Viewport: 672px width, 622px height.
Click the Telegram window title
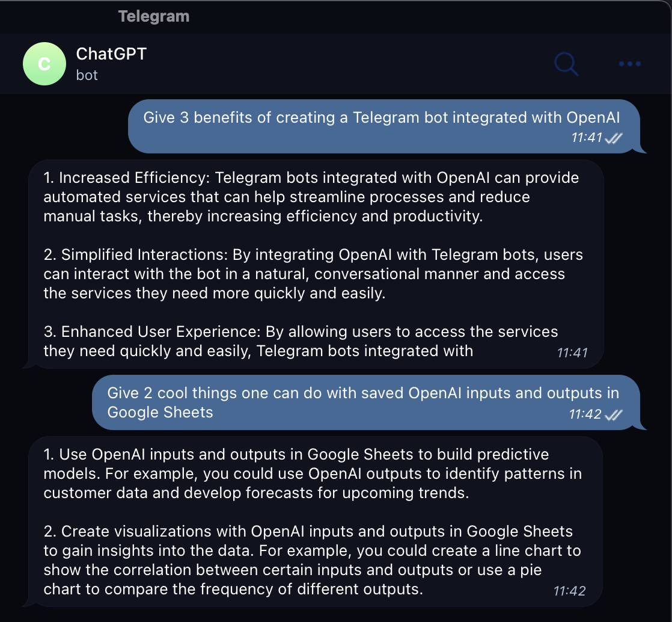(x=154, y=16)
